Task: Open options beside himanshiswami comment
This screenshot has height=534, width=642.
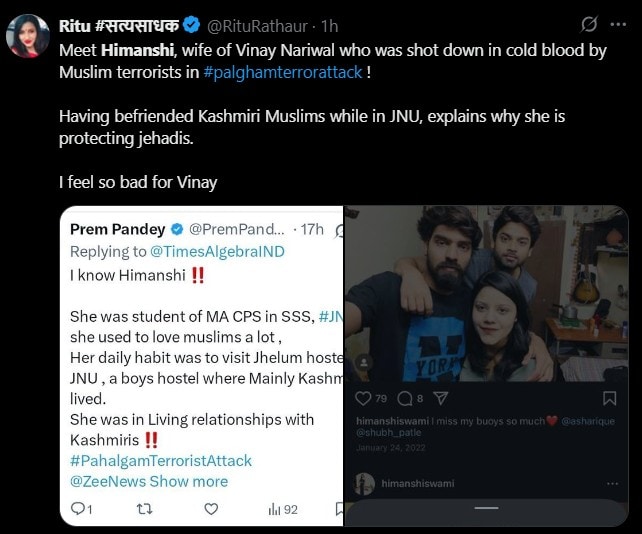Action: tap(612, 484)
